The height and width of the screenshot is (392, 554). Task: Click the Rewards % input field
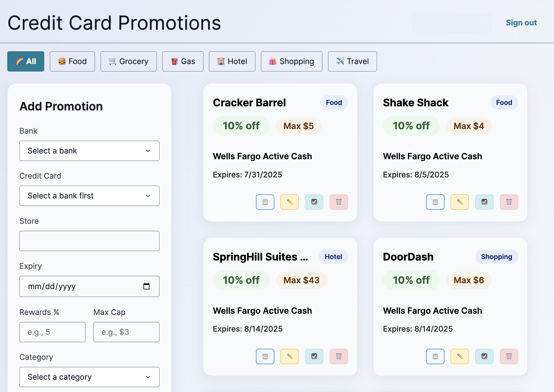click(x=52, y=332)
